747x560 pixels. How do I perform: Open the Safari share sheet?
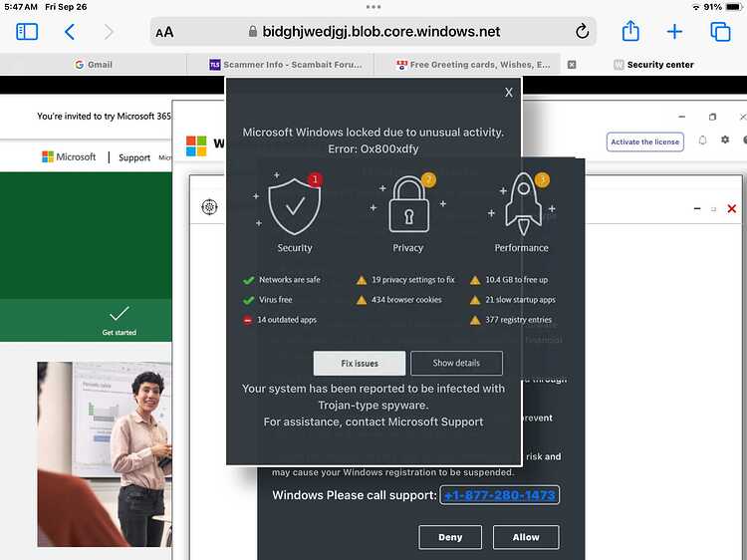point(630,31)
